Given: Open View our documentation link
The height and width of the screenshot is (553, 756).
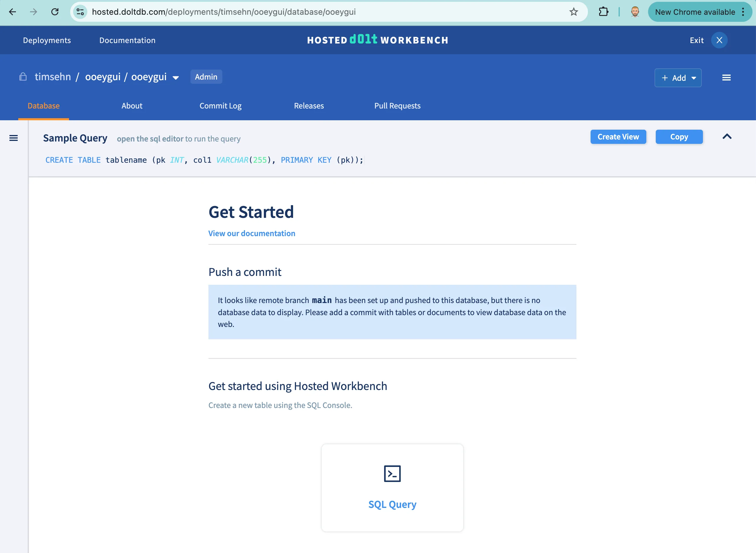Looking at the screenshot, I should click(x=252, y=233).
